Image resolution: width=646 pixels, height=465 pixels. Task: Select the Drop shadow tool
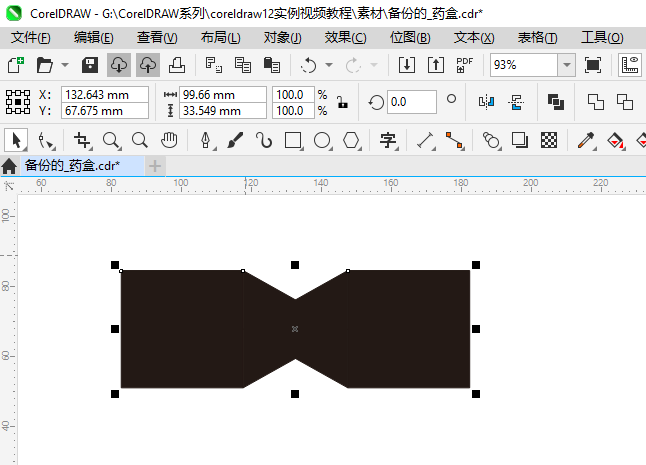[x=520, y=140]
